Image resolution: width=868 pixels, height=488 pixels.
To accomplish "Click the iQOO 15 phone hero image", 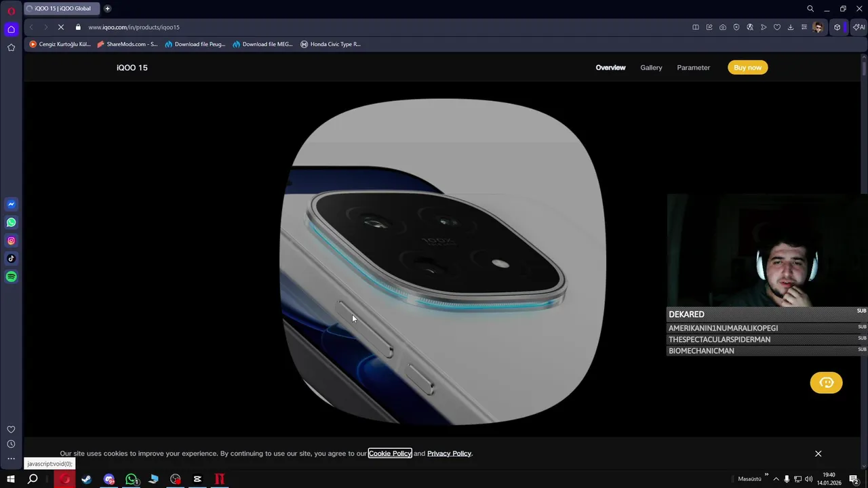I will click(x=443, y=262).
